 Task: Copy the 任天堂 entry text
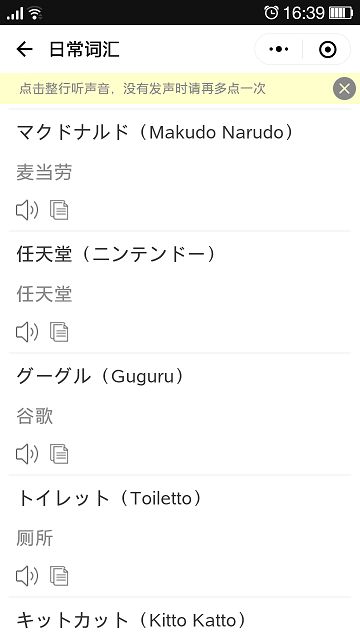pyautogui.click(x=59, y=332)
